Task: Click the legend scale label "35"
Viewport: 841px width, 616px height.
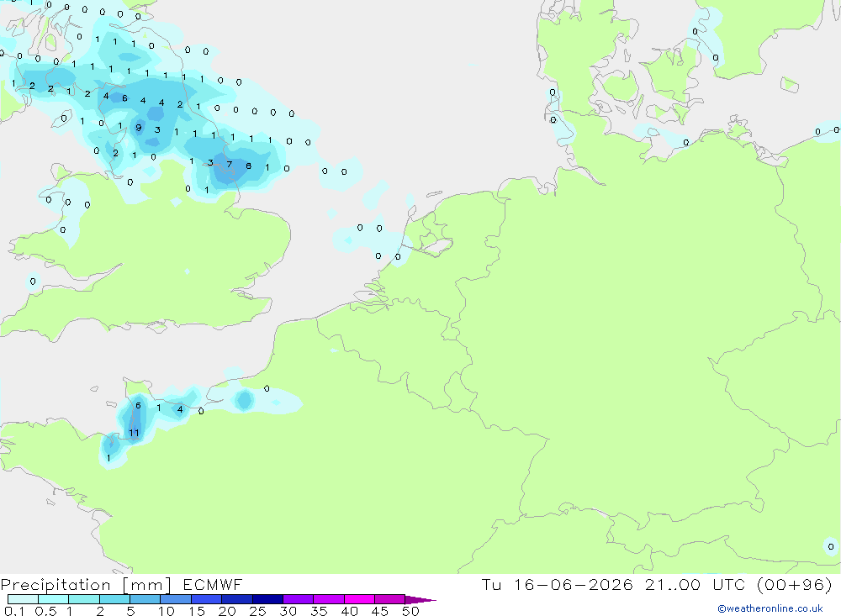Action: pyautogui.click(x=319, y=611)
